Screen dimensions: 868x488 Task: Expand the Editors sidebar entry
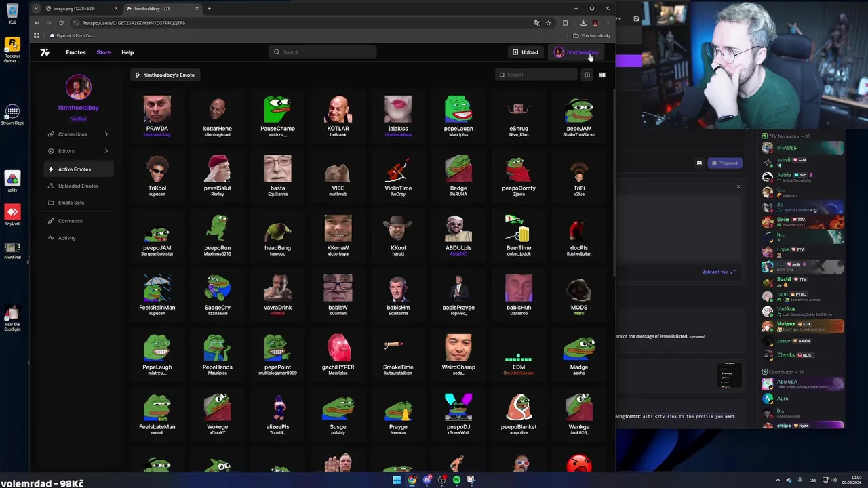coord(78,151)
